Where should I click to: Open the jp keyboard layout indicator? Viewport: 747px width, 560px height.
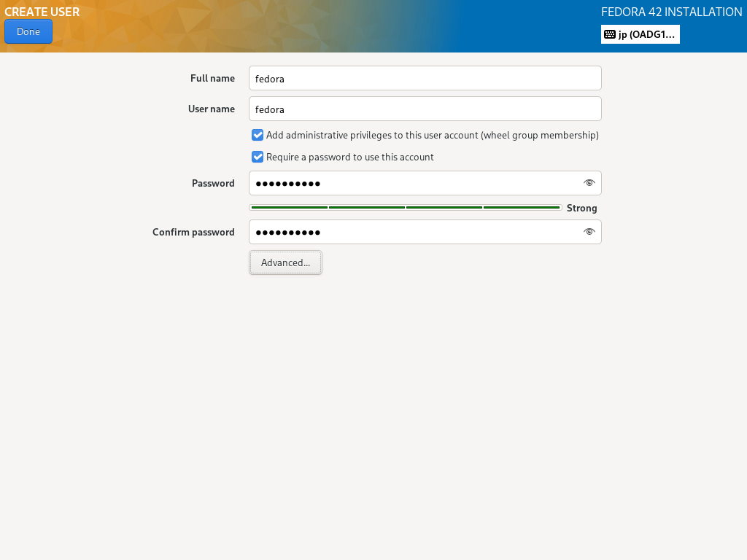(x=640, y=34)
